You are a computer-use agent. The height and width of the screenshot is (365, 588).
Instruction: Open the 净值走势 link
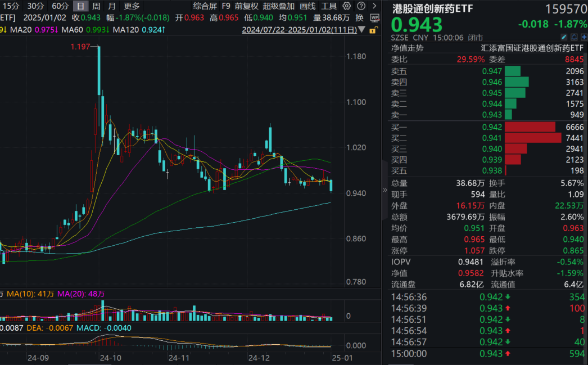coord(408,48)
